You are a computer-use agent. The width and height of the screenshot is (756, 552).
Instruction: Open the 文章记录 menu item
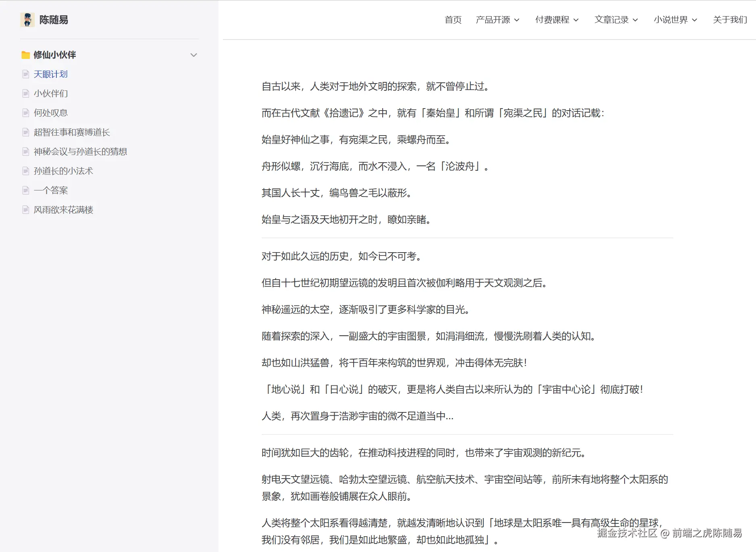[612, 20]
